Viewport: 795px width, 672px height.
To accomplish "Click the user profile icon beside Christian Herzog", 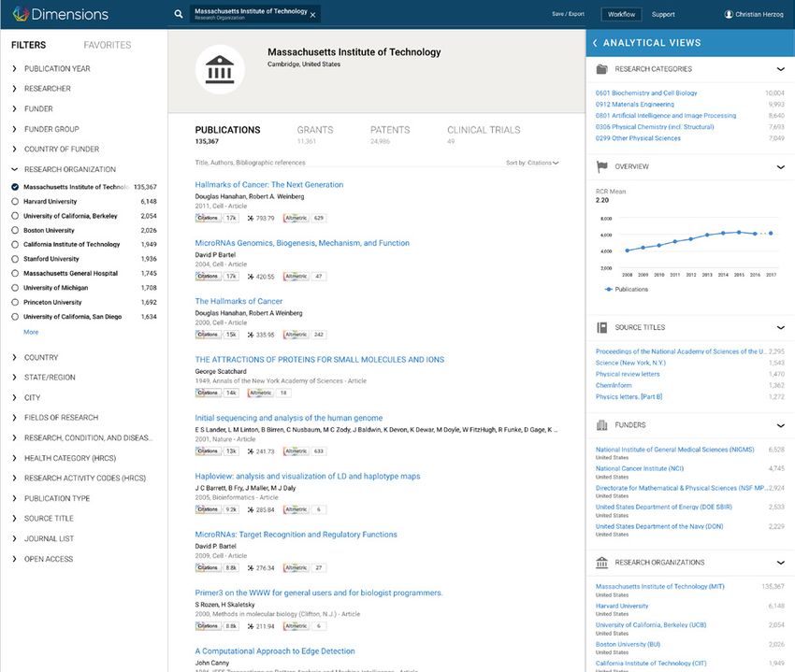I will (729, 14).
